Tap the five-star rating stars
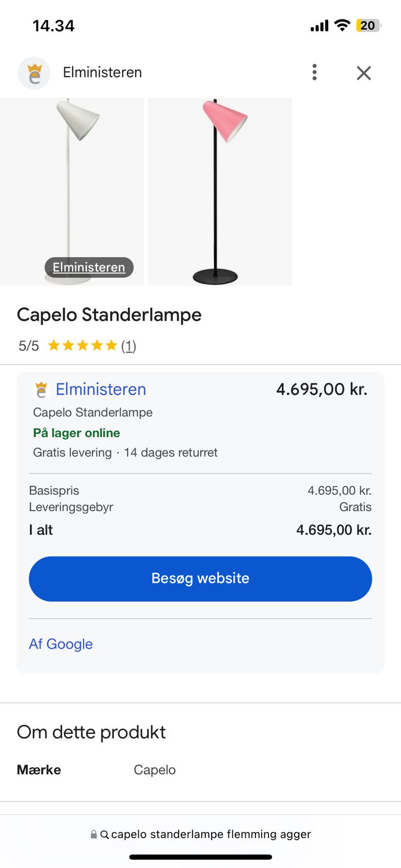401x868 pixels. tap(82, 346)
